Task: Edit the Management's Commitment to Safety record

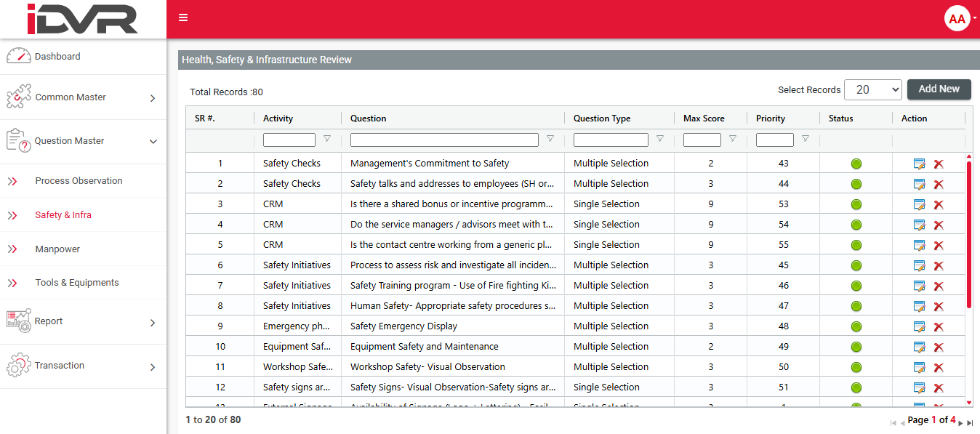Action: (919, 164)
